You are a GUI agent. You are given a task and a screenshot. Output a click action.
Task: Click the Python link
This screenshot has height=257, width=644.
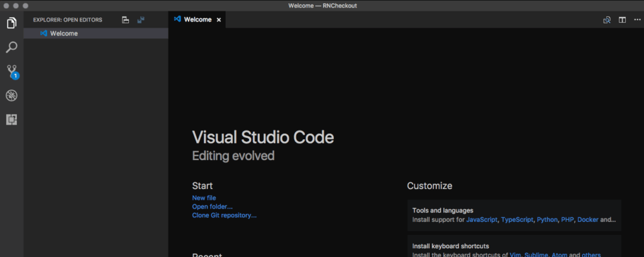[547, 220]
